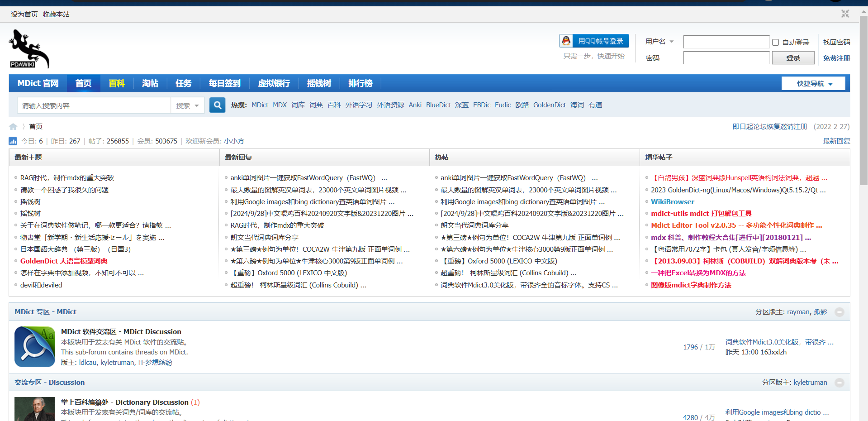This screenshot has height=421, width=868.
Task: Click hot search term 词库
Action: (298, 105)
